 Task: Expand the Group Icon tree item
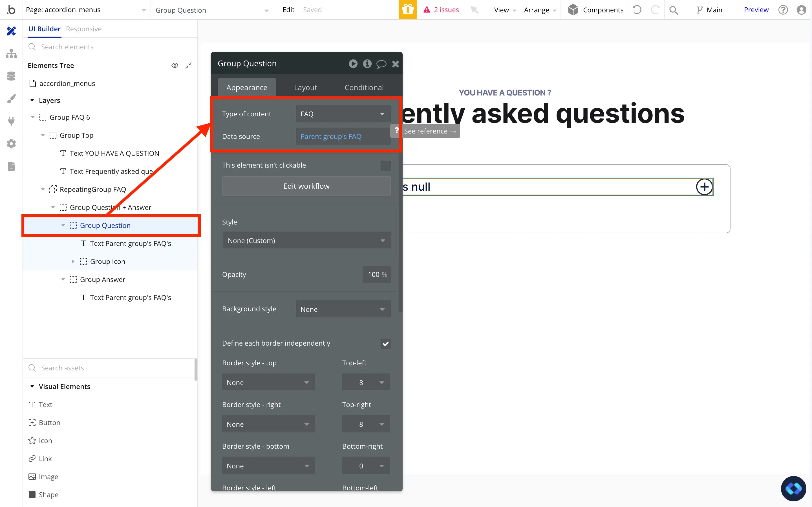click(x=73, y=262)
